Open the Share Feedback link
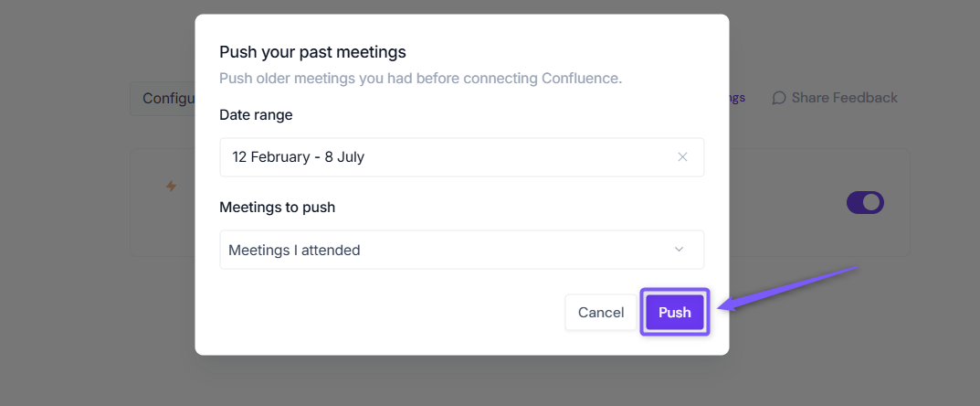Image resolution: width=980 pixels, height=406 pixels. 835,98
